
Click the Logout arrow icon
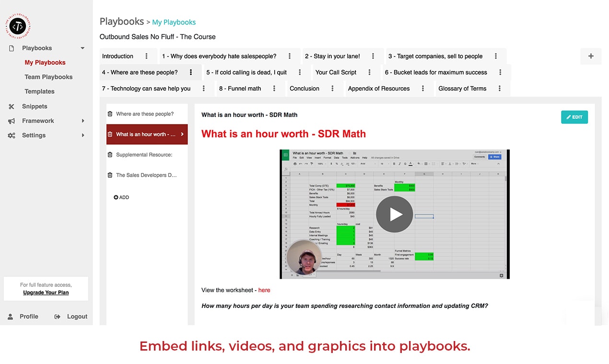tap(58, 317)
